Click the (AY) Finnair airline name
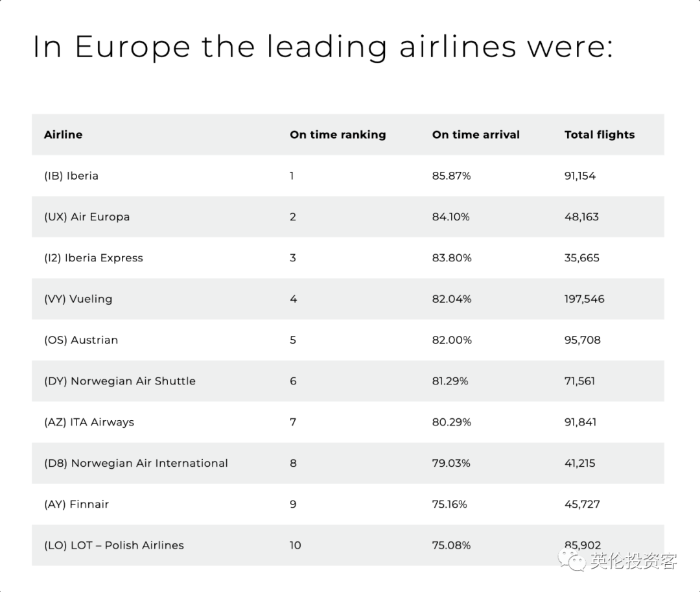Viewport: 700px width, 592px height. 76,504
